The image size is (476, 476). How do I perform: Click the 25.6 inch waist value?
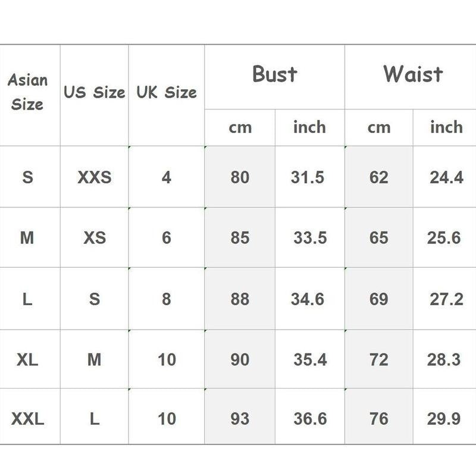[x=444, y=238]
